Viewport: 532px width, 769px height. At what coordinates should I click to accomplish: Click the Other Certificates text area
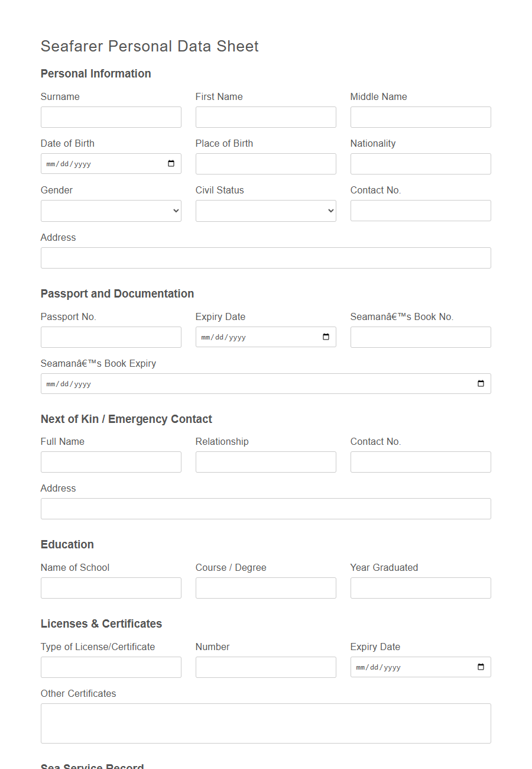click(265, 723)
